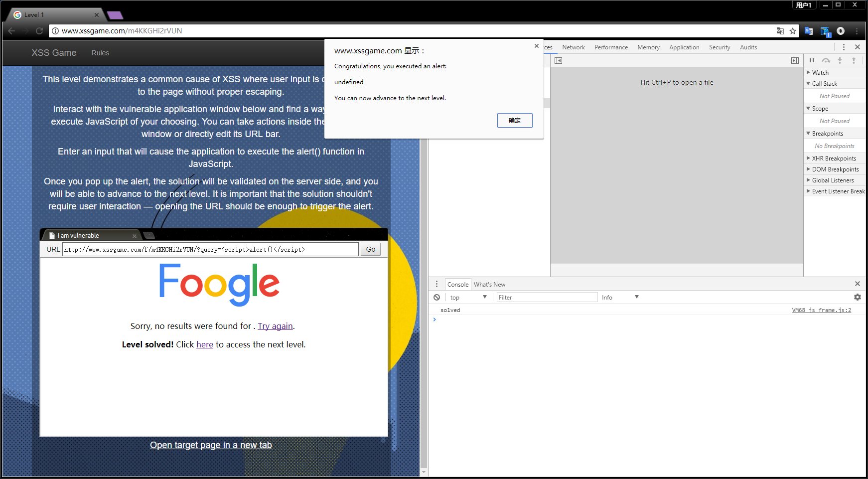Click the translate page icon in address bar
This screenshot has width=868, height=479.
[x=780, y=31]
